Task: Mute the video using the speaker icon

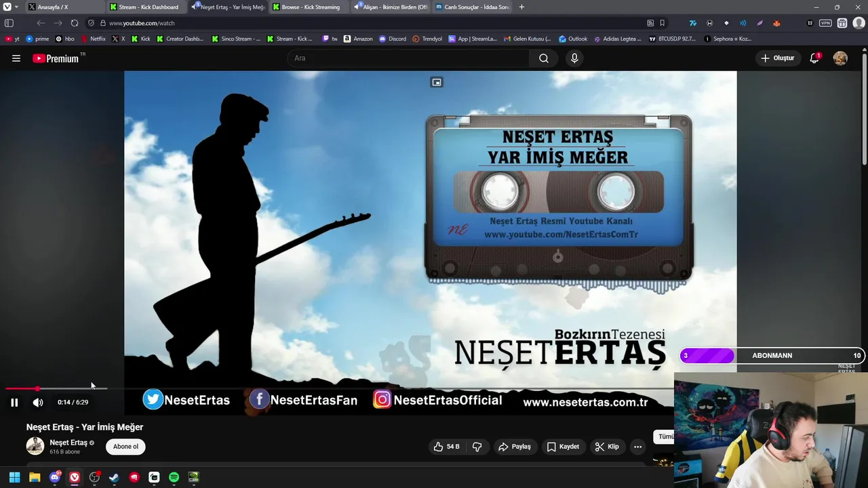Action: click(x=38, y=403)
